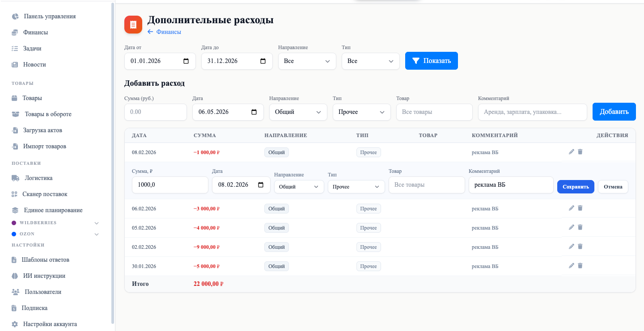Viewport: 644px width, 331px height.
Task: Navigate to Логистика page
Action: [38, 178]
